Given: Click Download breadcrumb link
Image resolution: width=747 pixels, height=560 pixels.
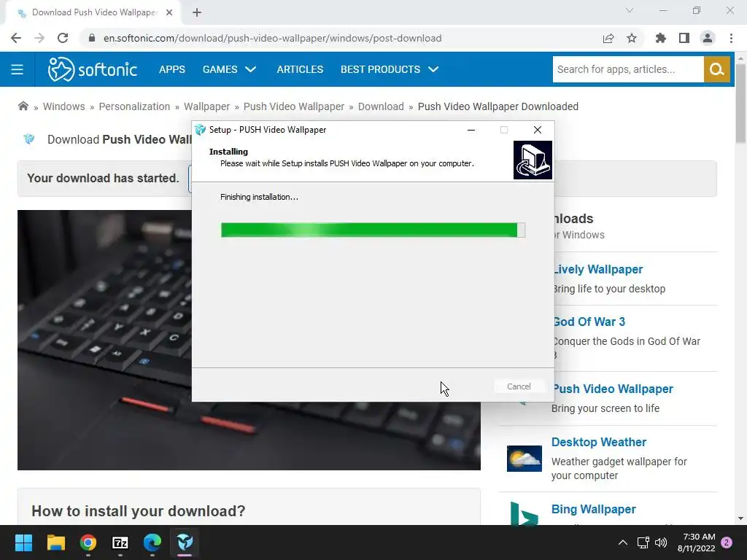Looking at the screenshot, I should coord(381,106).
